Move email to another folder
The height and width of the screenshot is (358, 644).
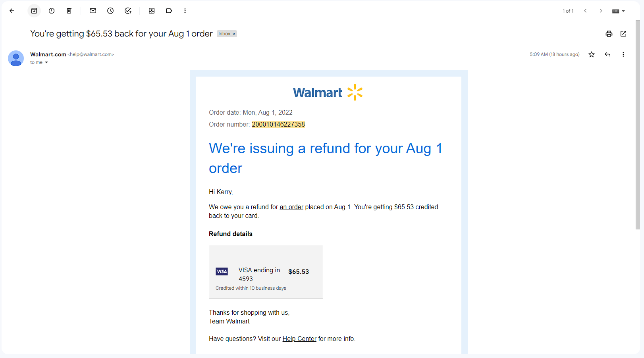click(152, 11)
